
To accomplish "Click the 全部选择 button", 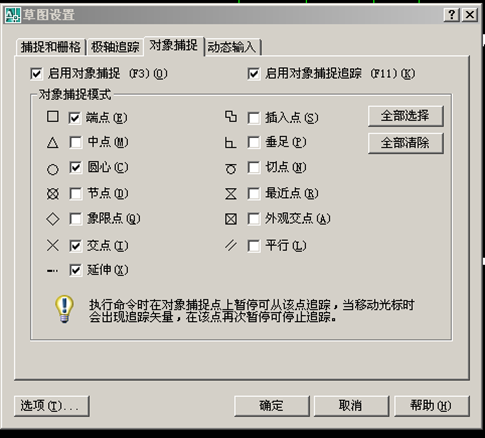I will [x=406, y=116].
